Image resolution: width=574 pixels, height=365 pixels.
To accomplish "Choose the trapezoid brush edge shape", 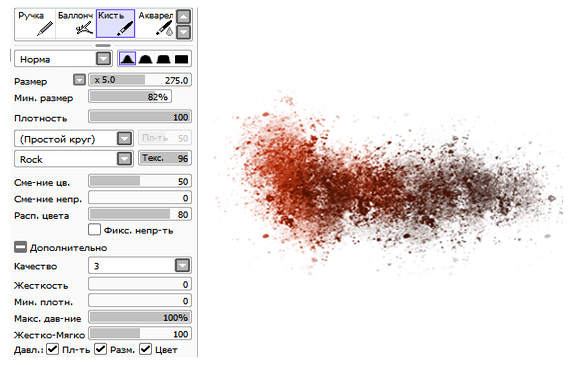I will (163, 59).
